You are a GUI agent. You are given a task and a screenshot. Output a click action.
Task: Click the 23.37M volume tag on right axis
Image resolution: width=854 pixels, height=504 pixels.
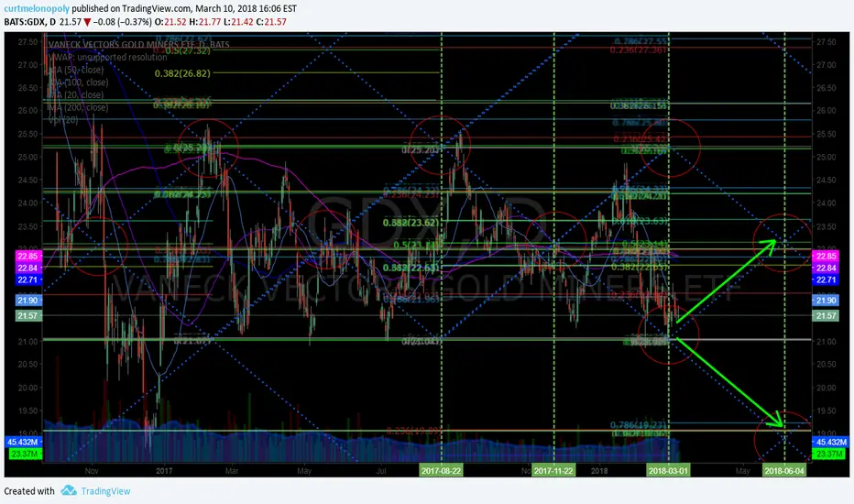830,454
